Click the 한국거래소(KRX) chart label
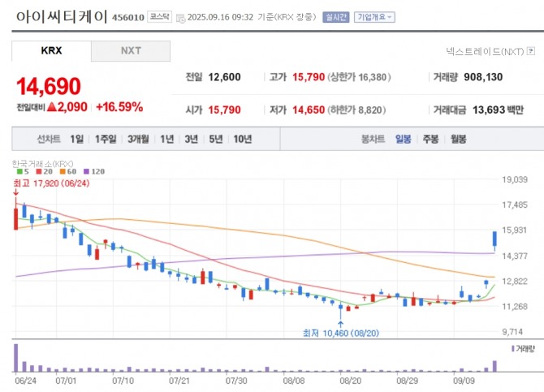The width and height of the screenshot is (544, 392). 42,164
